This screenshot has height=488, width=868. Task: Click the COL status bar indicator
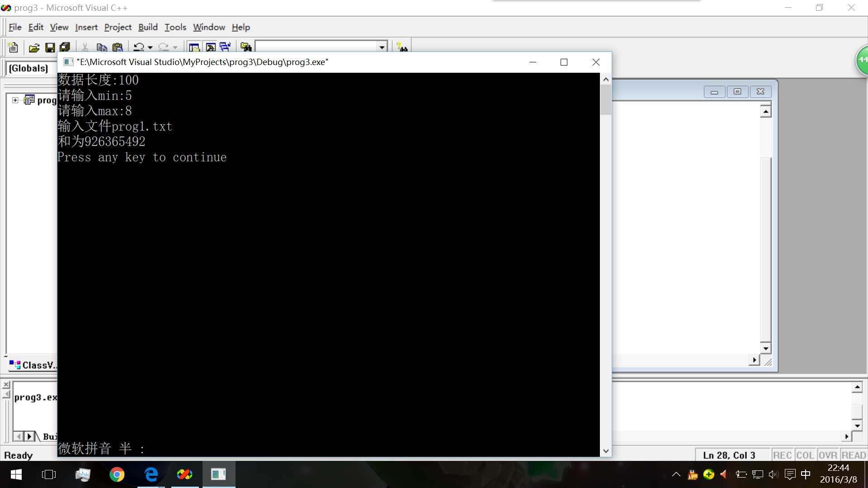point(805,455)
